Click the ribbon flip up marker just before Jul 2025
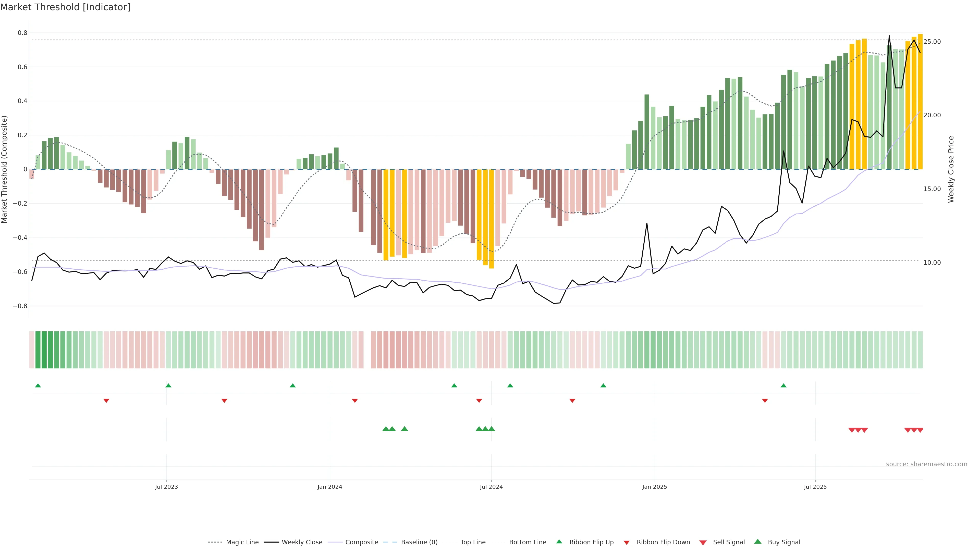The image size is (980, 551). pos(783,386)
